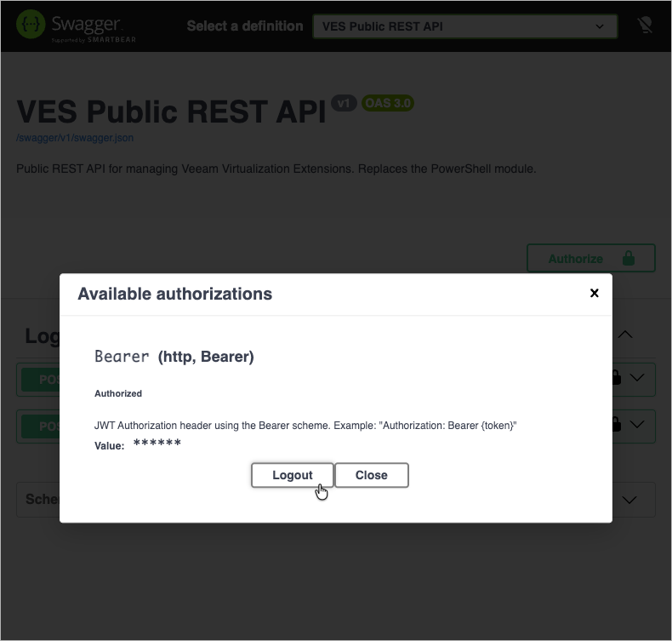
Task: Click the 'Authorized' status label
Action: tap(118, 393)
